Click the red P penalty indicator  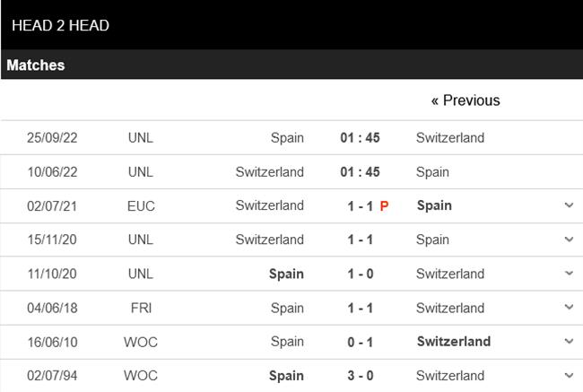click(x=384, y=206)
